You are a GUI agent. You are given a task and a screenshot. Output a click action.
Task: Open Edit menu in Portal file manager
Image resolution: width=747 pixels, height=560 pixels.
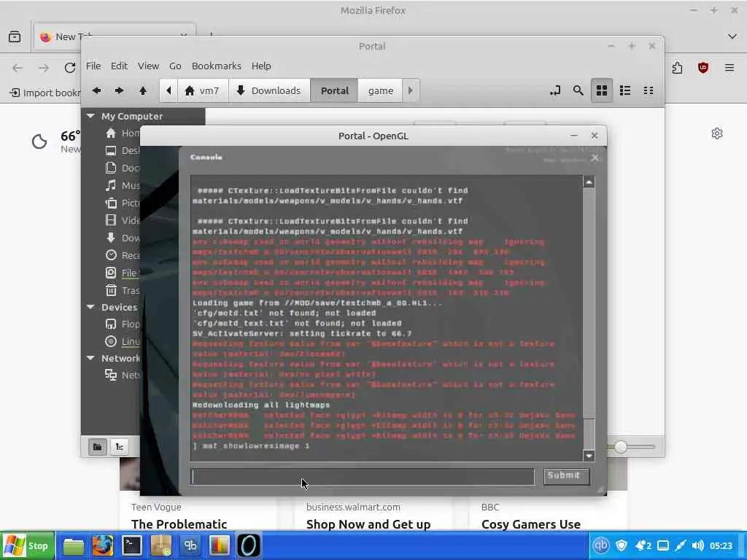(x=119, y=66)
